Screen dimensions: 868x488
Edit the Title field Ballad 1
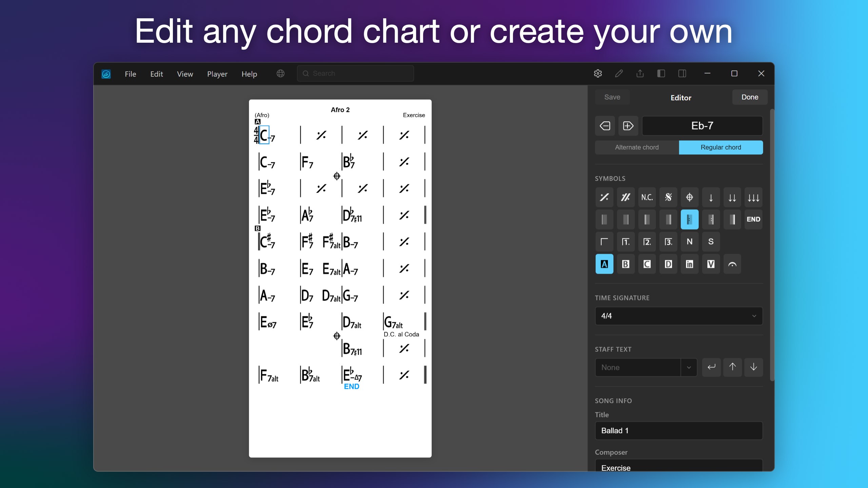tap(679, 431)
